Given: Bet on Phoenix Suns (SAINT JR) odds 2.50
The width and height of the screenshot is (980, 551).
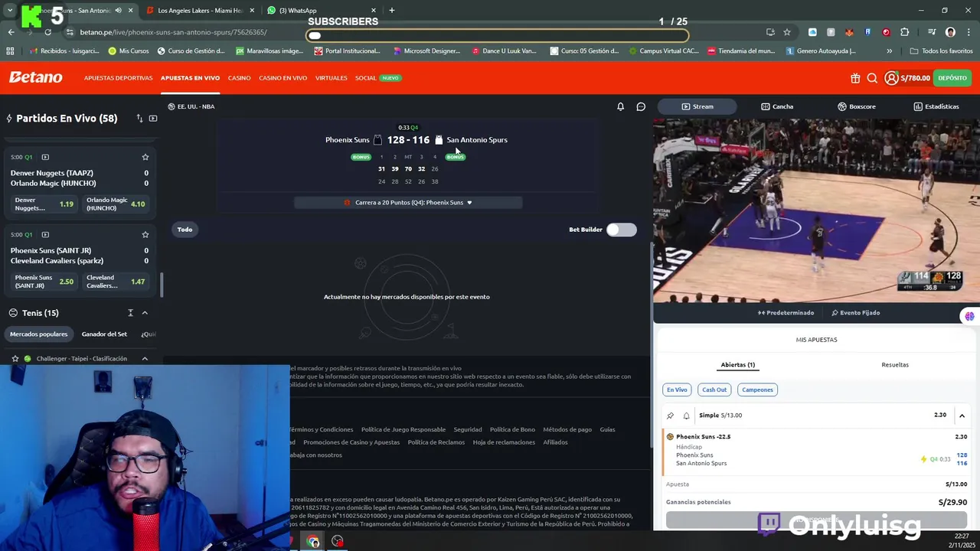Looking at the screenshot, I should (44, 282).
